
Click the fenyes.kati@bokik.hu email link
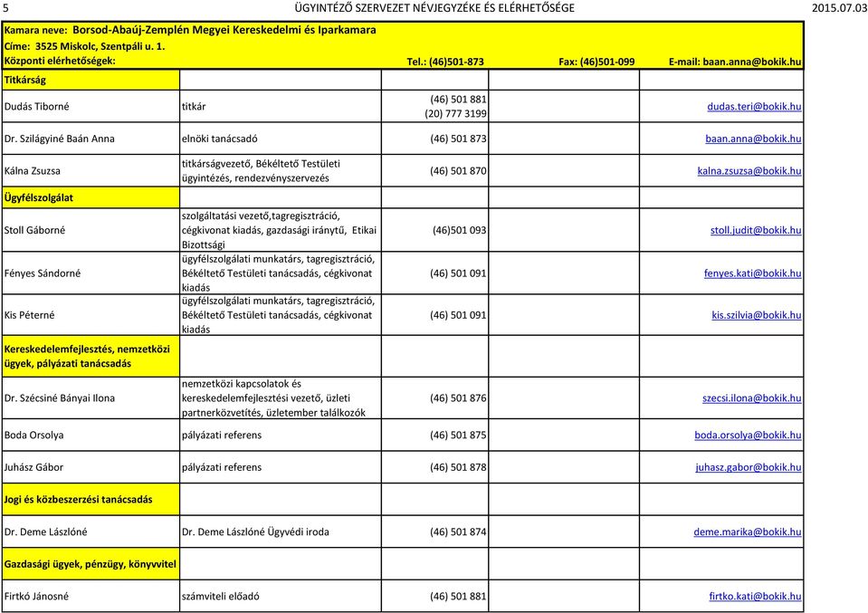pos(752,273)
